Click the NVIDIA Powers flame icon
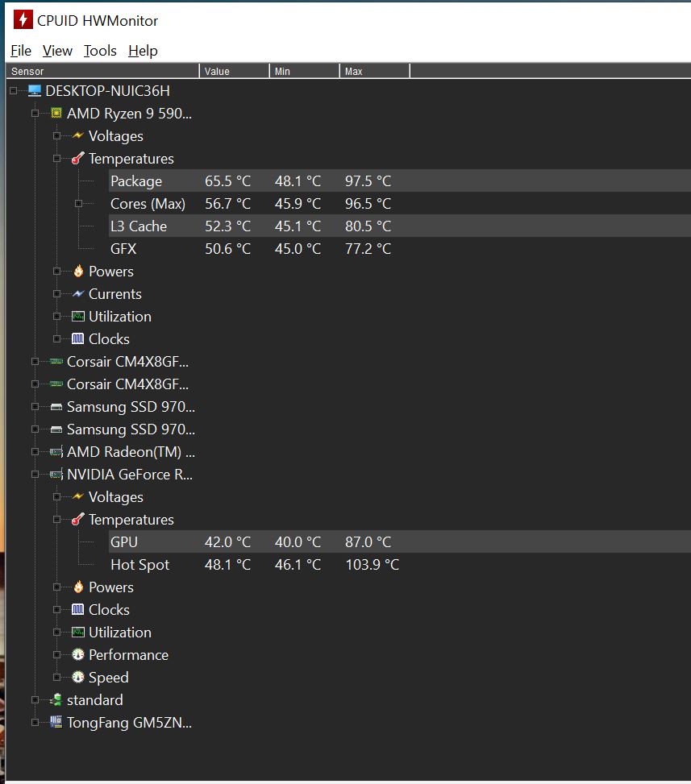691x784 pixels. (78, 587)
